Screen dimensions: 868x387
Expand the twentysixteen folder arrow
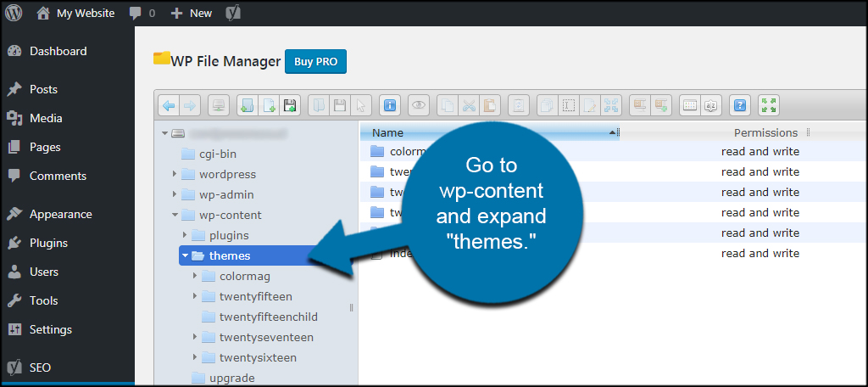195,357
